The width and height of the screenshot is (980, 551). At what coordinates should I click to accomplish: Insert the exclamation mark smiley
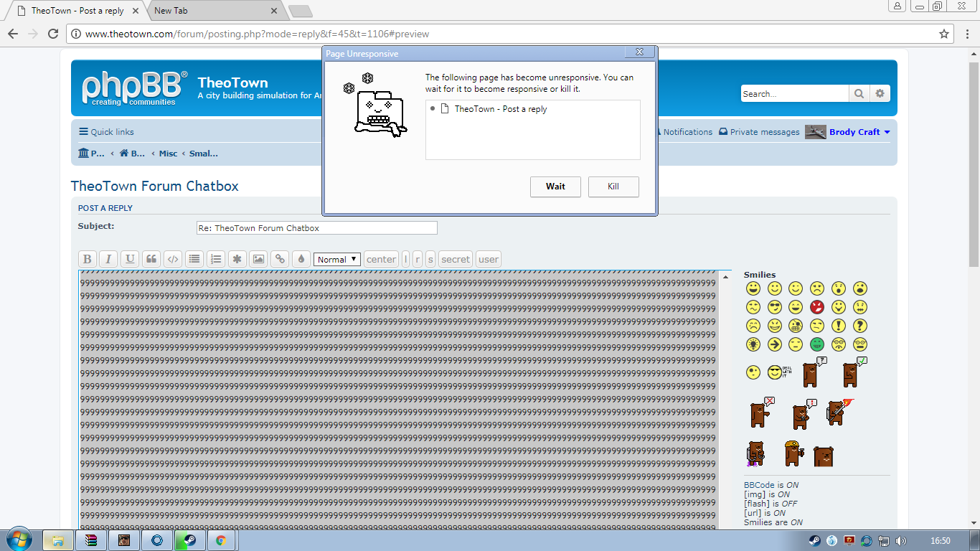tap(839, 326)
